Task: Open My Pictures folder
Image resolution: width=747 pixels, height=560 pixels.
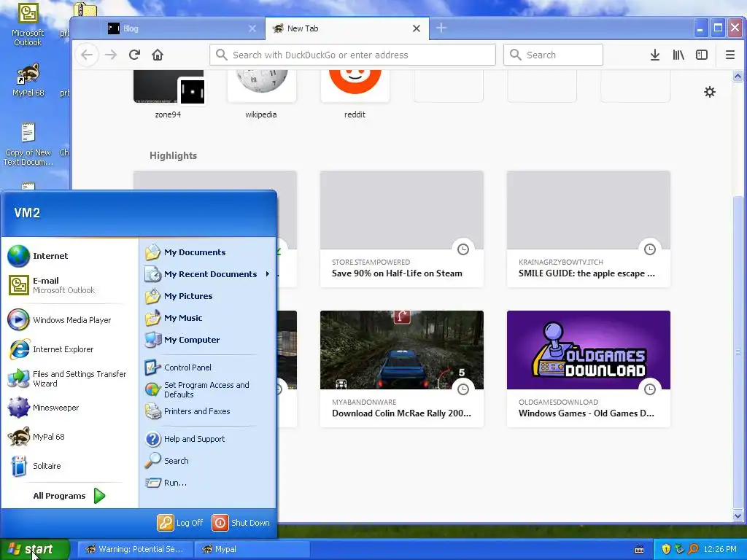Action: tap(208, 296)
